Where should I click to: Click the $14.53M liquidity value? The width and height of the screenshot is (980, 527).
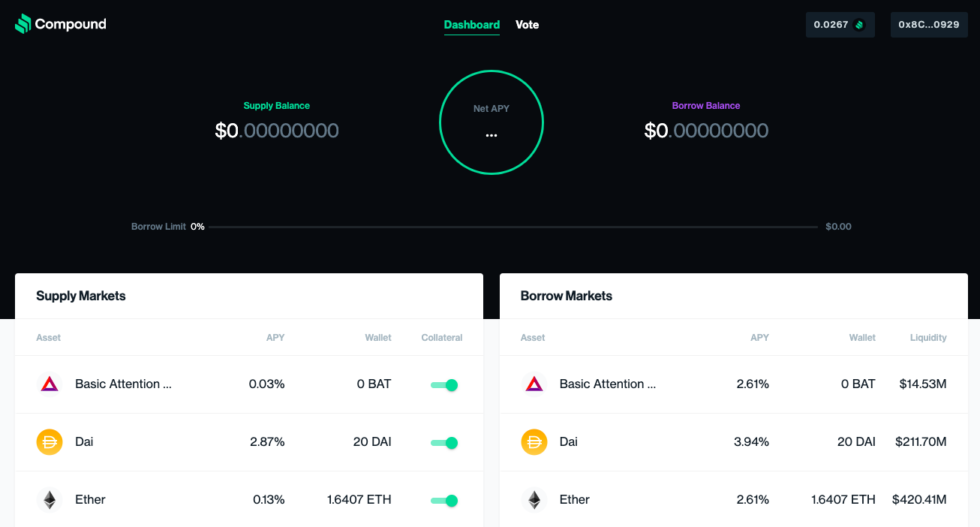click(x=923, y=384)
